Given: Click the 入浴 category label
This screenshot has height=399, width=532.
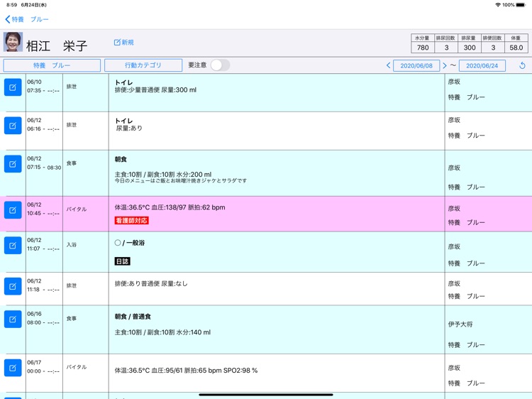Looking at the screenshot, I should point(71,244).
